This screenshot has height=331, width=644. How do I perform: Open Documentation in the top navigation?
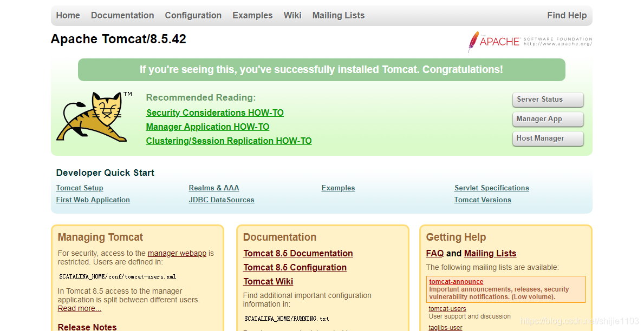coord(122,16)
